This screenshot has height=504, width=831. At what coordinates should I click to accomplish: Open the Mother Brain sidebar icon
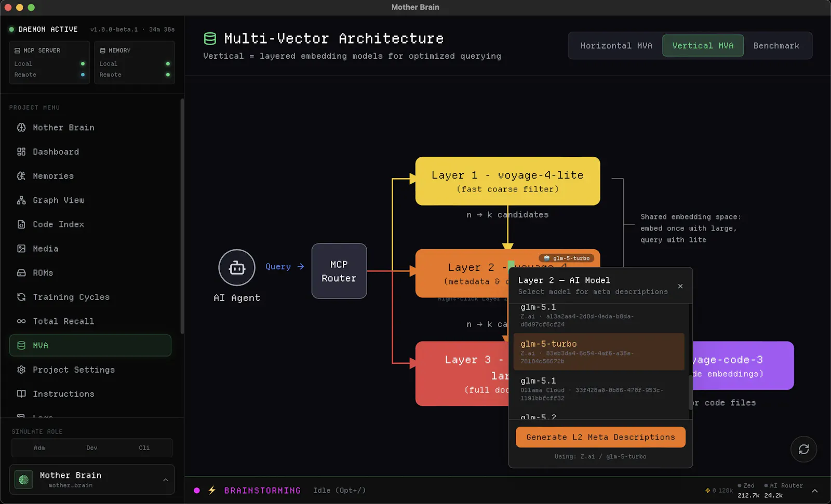[x=21, y=128]
